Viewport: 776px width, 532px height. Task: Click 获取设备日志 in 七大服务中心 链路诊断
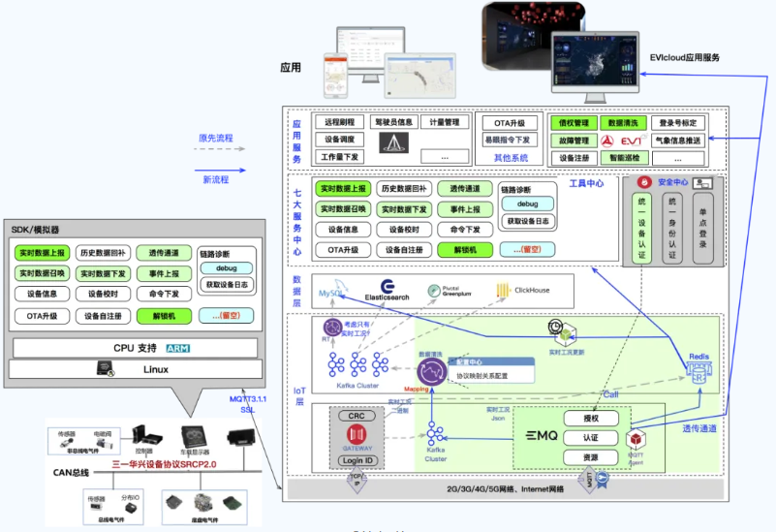pyautogui.click(x=528, y=221)
